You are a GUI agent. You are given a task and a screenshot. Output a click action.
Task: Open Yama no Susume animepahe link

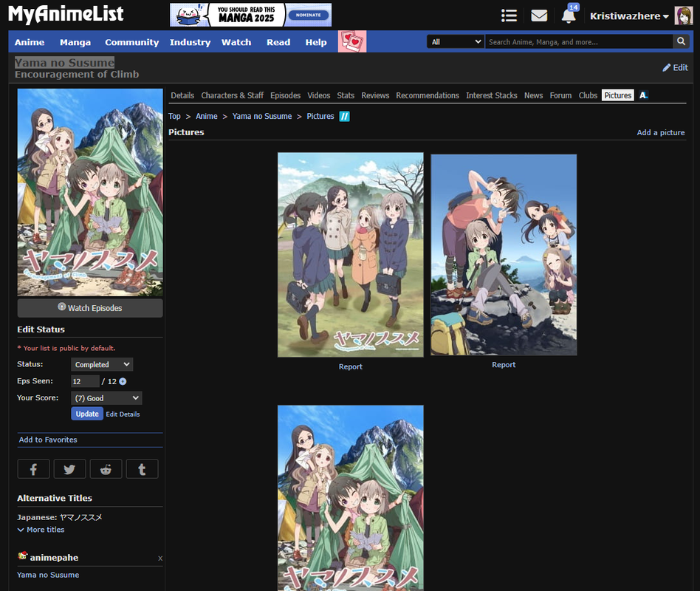(x=48, y=575)
